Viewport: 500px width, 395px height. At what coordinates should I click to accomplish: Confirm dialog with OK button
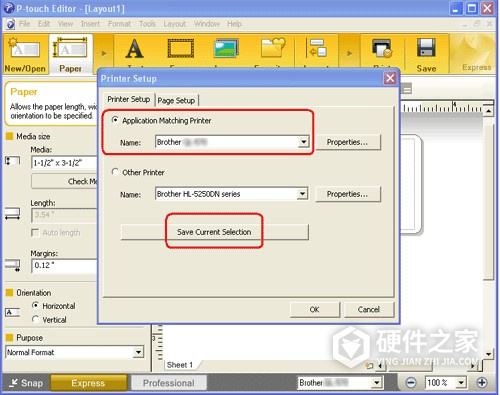pyautogui.click(x=314, y=310)
